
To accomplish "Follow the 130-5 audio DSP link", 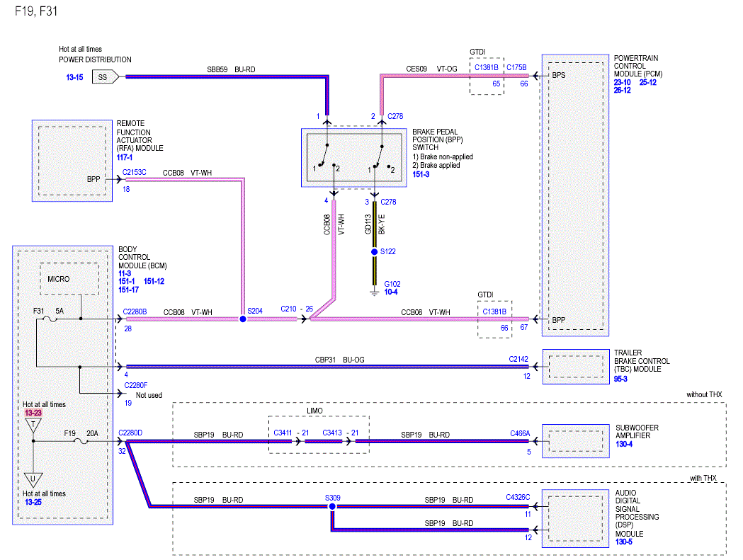I will [x=623, y=542].
